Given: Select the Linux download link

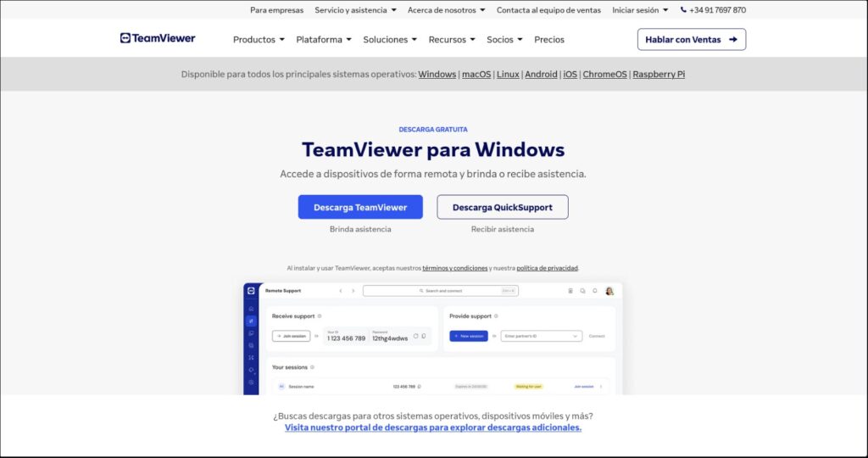Looking at the screenshot, I should [508, 74].
